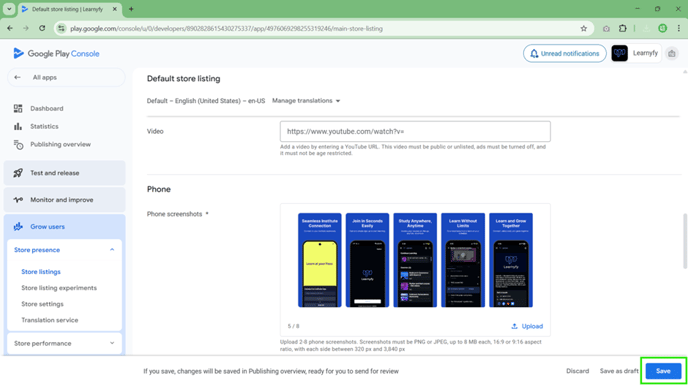Click the Test and release rocket icon
The image size is (688, 386).
point(18,173)
